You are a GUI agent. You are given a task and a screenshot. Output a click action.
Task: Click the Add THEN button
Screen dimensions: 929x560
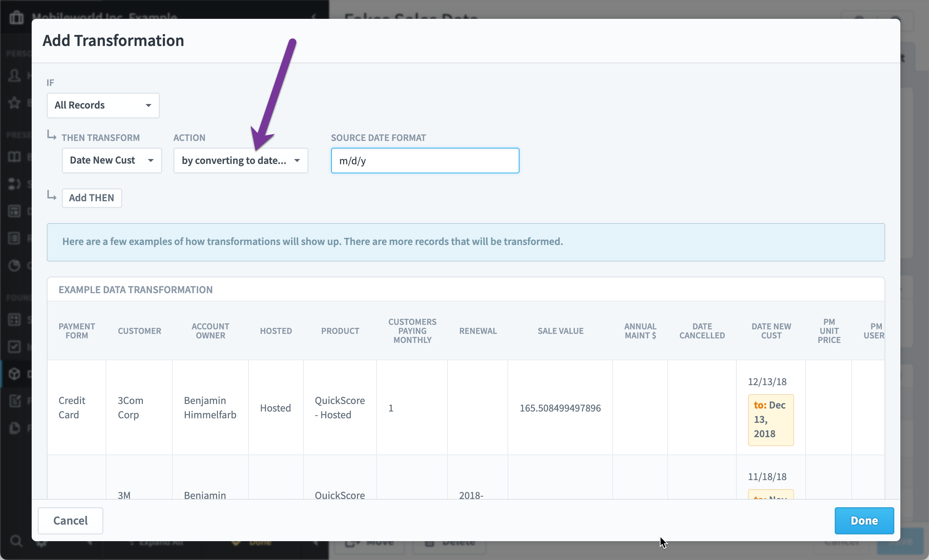coord(92,198)
